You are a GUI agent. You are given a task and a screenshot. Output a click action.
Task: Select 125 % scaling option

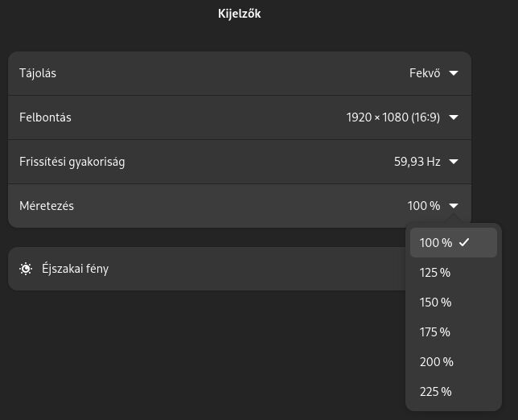click(454, 273)
